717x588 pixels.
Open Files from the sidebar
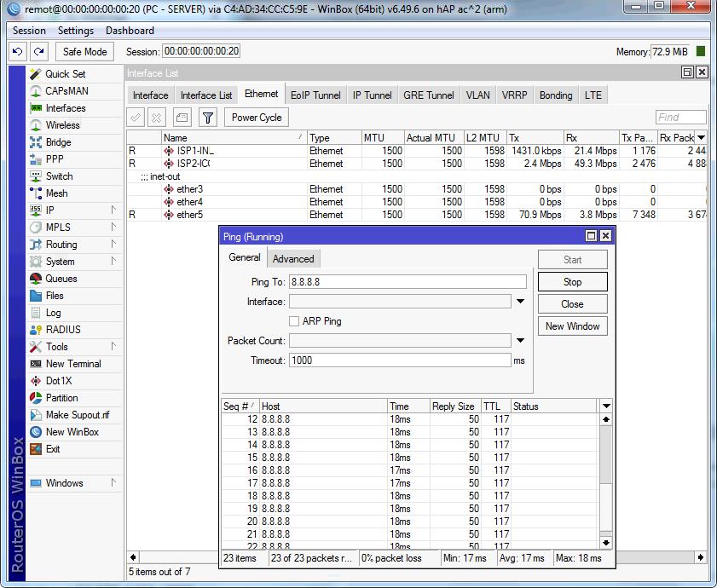click(55, 296)
